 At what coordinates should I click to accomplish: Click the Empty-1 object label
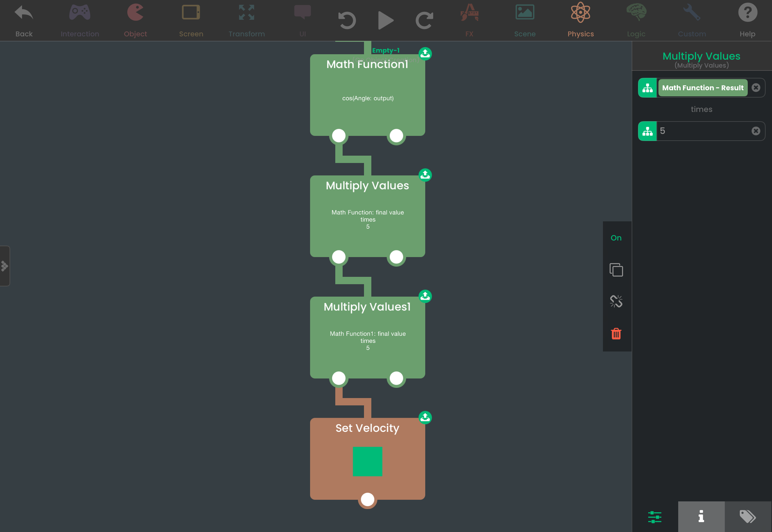tap(386, 50)
